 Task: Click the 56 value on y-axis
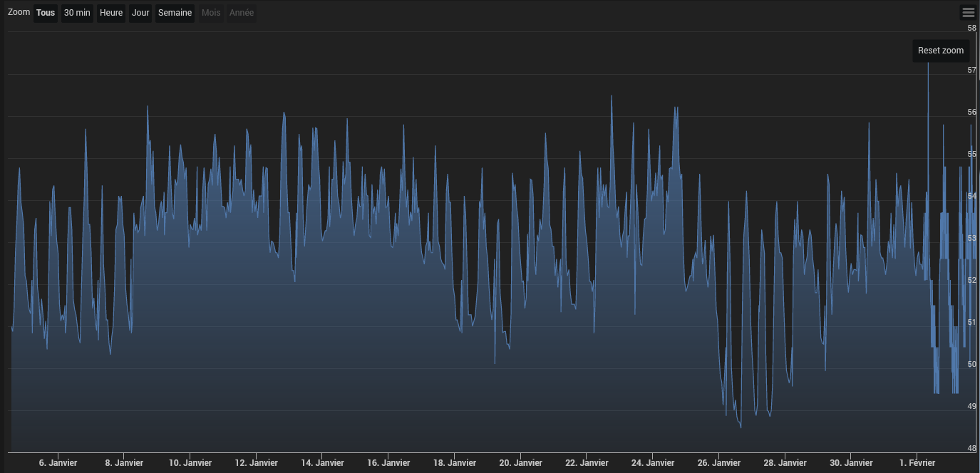pos(971,112)
